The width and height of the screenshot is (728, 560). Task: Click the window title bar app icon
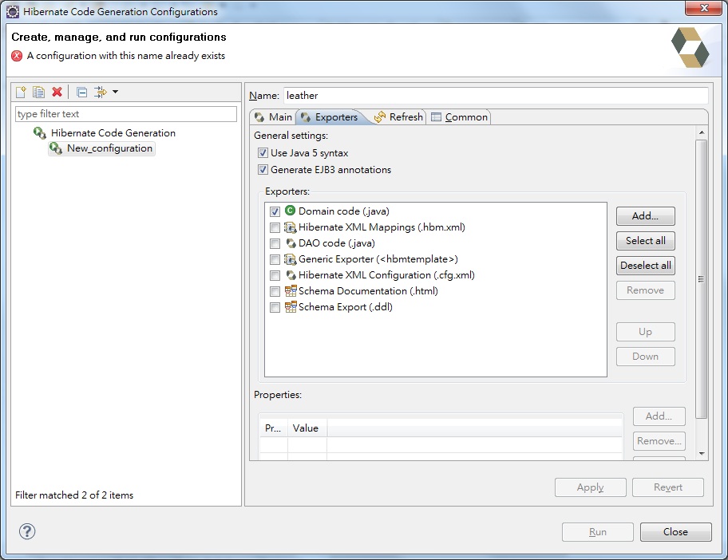point(13,12)
